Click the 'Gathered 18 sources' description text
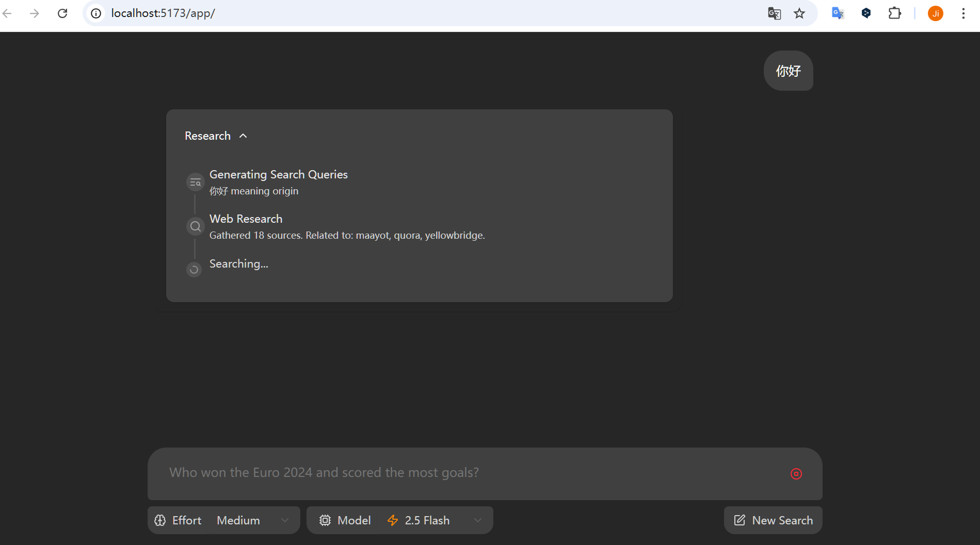The height and width of the screenshot is (545, 980). (347, 235)
